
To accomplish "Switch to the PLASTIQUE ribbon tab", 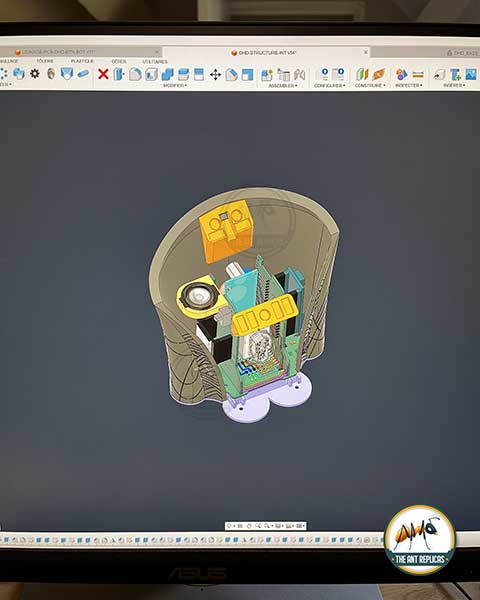I will [x=82, y=61].
